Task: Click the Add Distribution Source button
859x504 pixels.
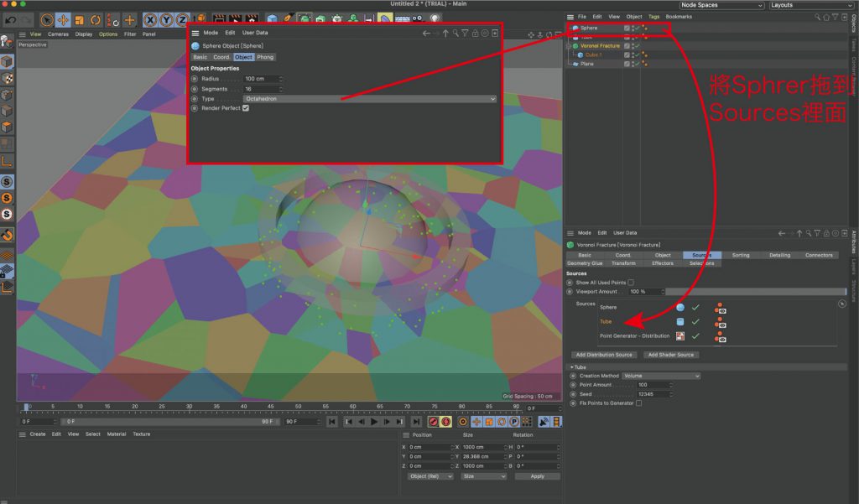Action: [604, 355]
